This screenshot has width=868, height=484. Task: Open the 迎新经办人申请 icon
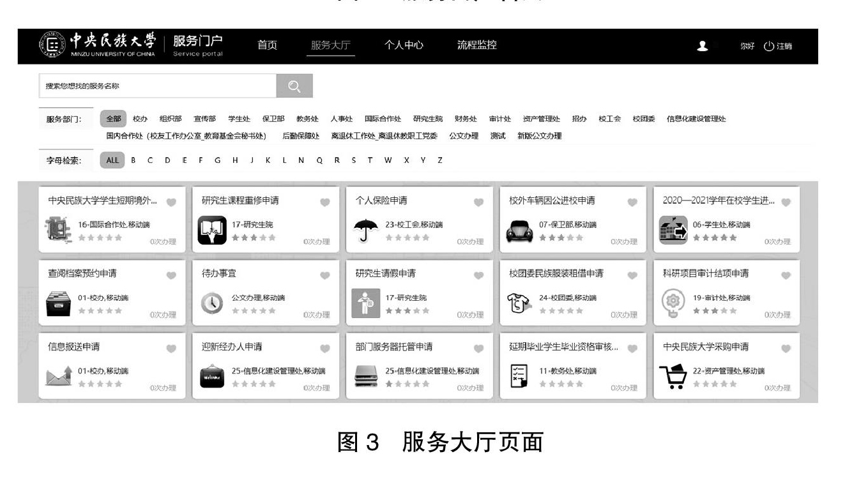(x=212, y=377)
